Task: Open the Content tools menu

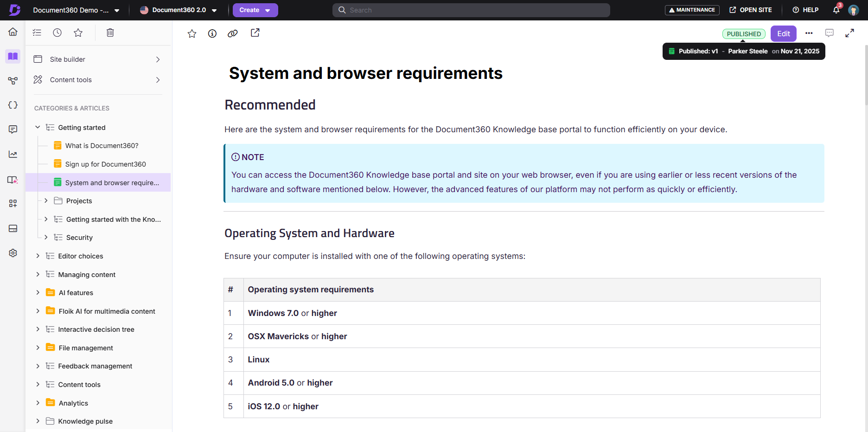Action: click(x=70, y=79)
